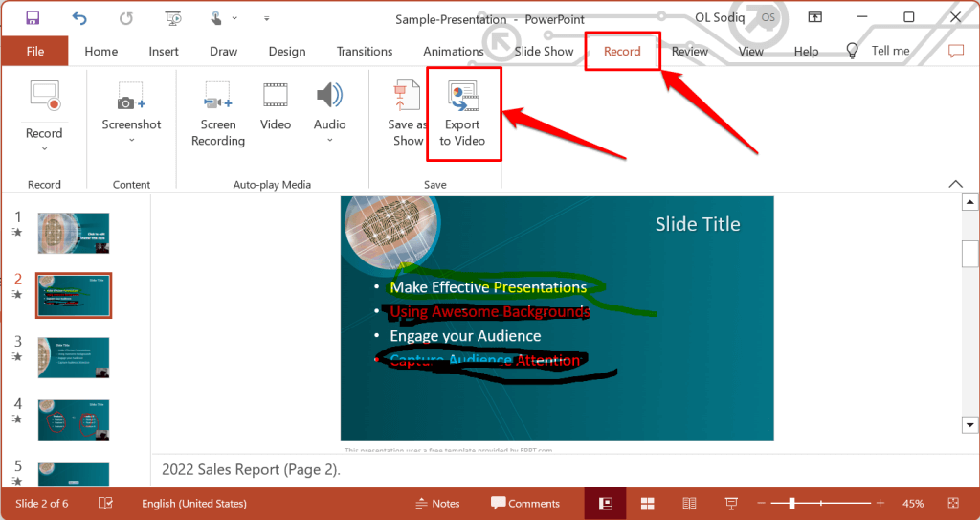This screenshot has height=520, width=980.
Task: Toggle the Notes pane
Action: 437,503
